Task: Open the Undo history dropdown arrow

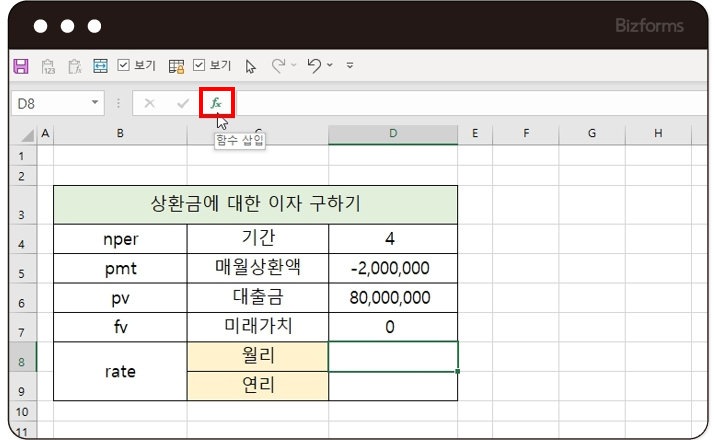Action: click(330, 66)
